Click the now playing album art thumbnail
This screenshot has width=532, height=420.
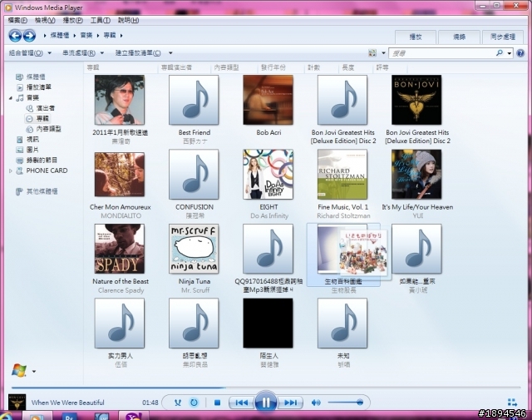pyautogui.click(x=17, y=403)
